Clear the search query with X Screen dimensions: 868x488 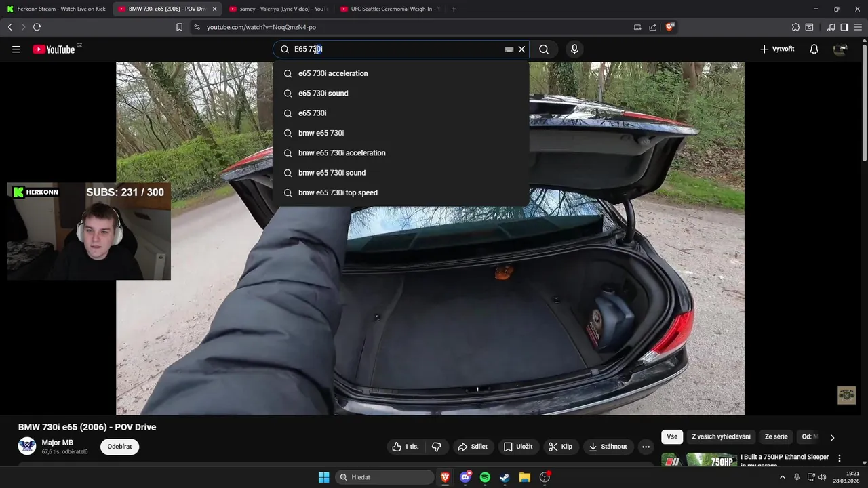click(x=521, y=49)
